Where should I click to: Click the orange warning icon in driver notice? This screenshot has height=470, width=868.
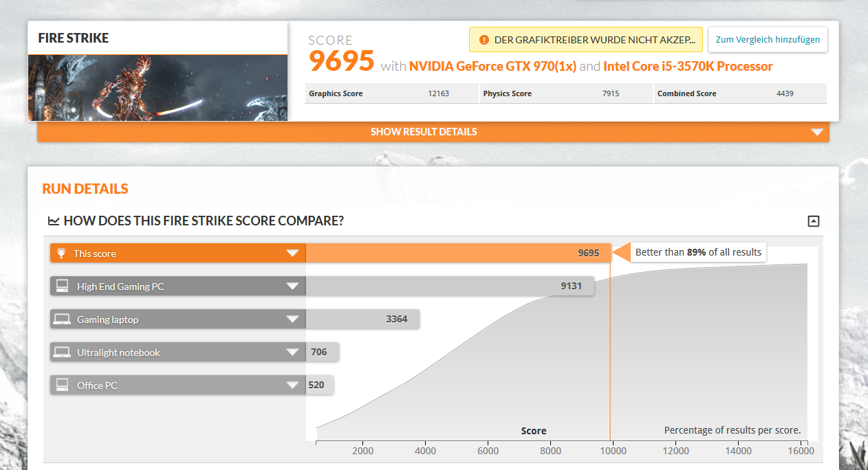point(484,40)
